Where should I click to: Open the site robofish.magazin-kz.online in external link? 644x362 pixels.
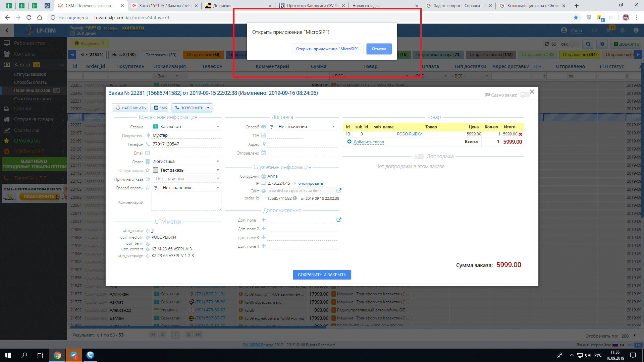[x=339, y=190]
